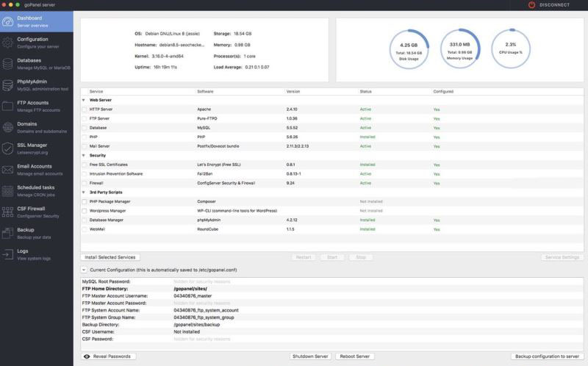Click the Email Accounts envelope icon

tap(7, 170)
